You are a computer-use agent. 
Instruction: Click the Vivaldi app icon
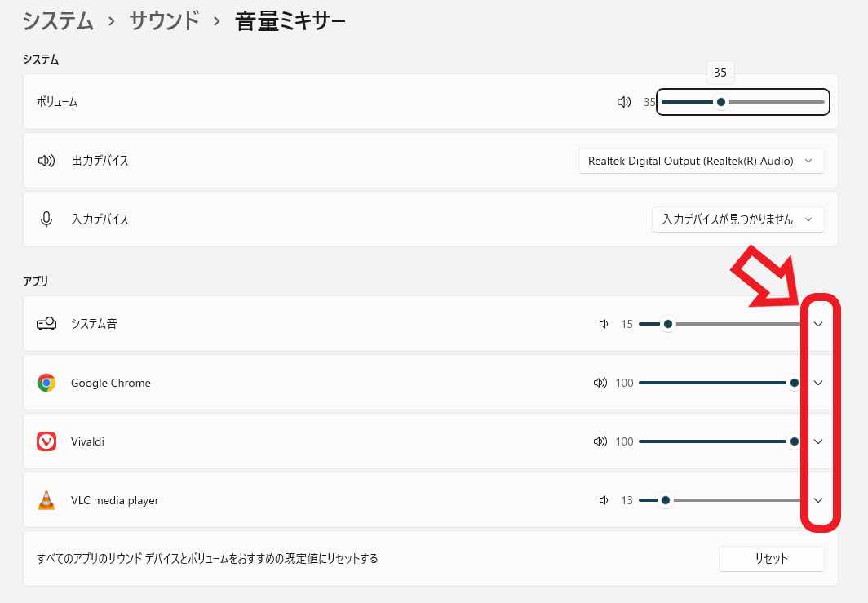[46, 441]
